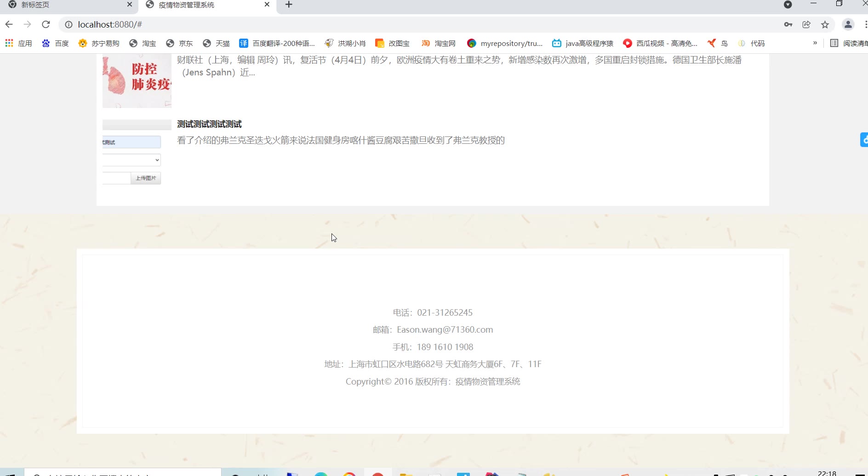Open the 改图宝 bookmark
This screenshot has height=476, width=868.
click(393, 43)
